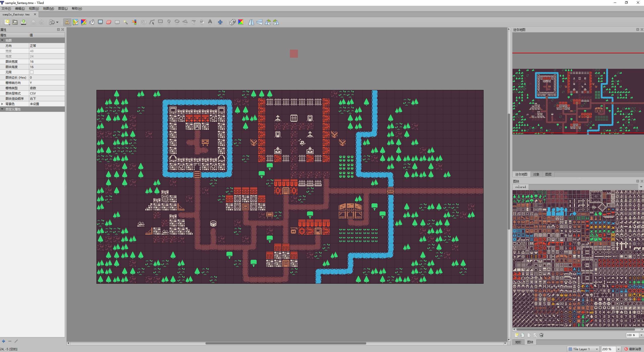This screenshot has width=644, height=352.
Task: Expand the 背景色 property row
Action: click(2, 104)
